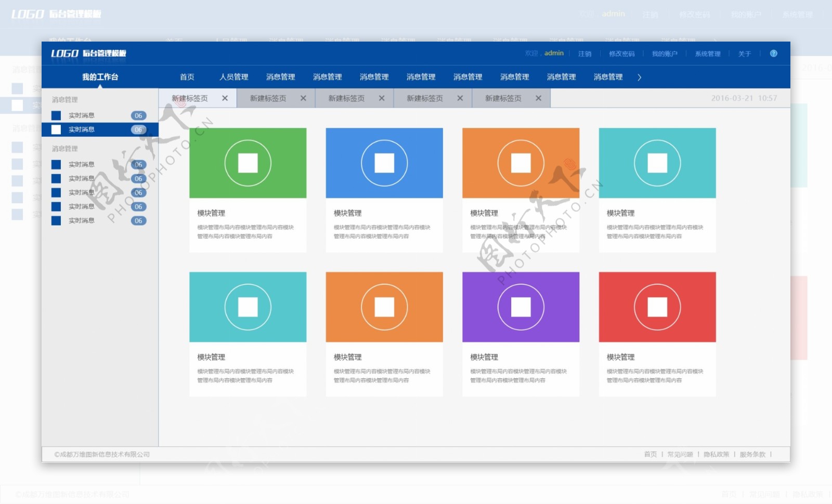Screen dimensions: 832x504
Task: Click the white square icon of highlighted 实时消息
Action: [x=56, y=129]
